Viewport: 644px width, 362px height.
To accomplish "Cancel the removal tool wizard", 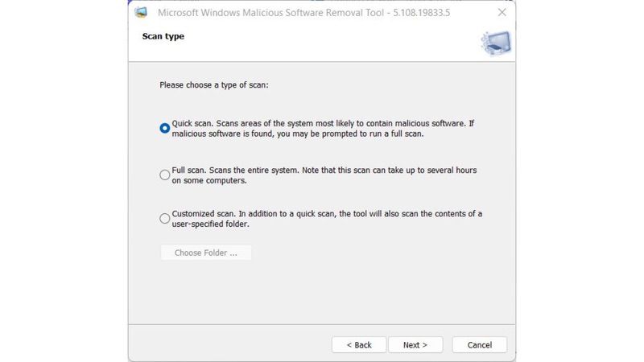I will pyautogui.click(x=479, y=345).
